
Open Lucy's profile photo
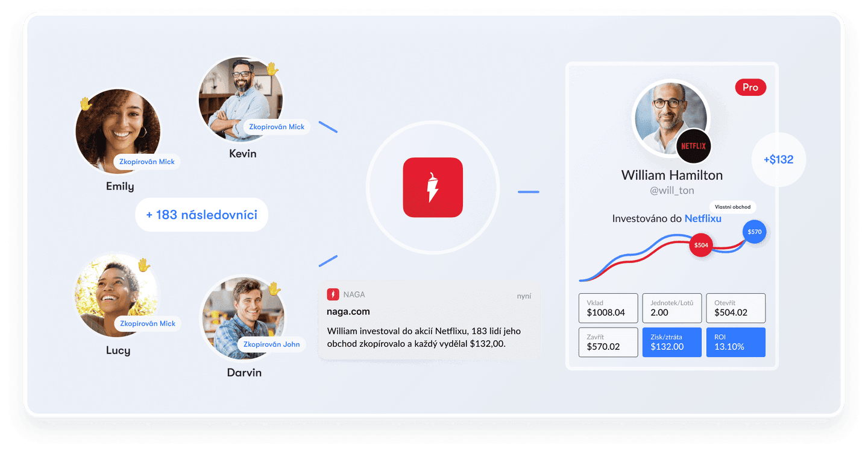click(117, 294)
